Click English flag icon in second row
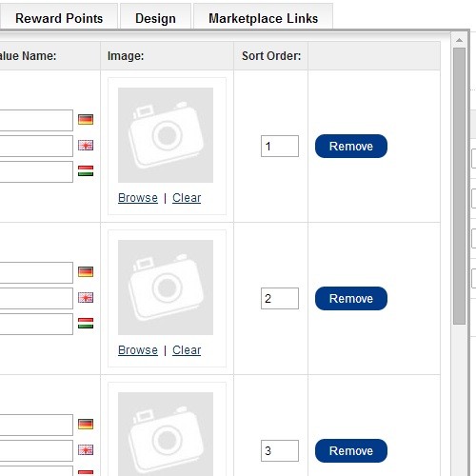The image size is (476, 476). (x=86, y=298)
